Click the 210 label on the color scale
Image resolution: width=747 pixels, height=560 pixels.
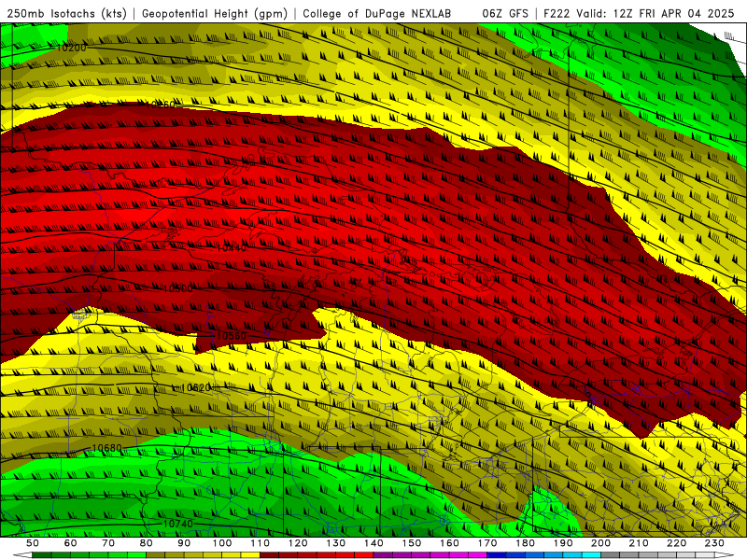pos(639,543)
